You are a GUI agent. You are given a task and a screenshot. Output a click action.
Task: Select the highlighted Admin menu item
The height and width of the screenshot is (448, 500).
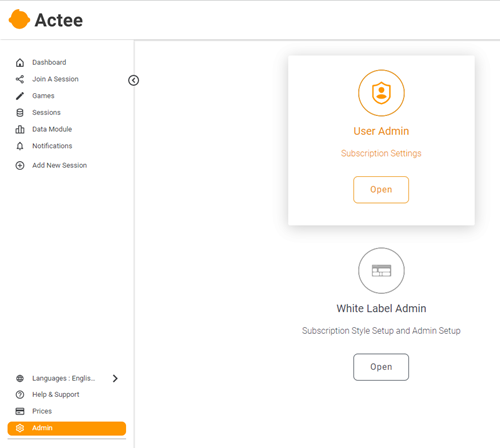(67, 428)
